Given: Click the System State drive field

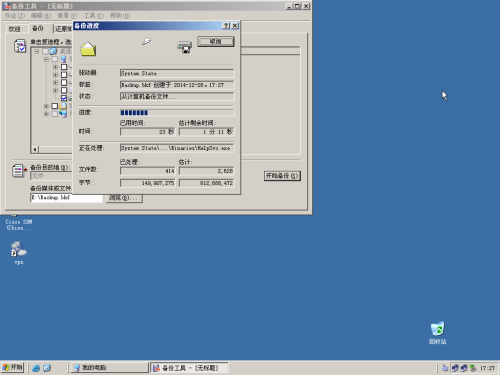Looking at the screenshot, I should pos(177,73).
